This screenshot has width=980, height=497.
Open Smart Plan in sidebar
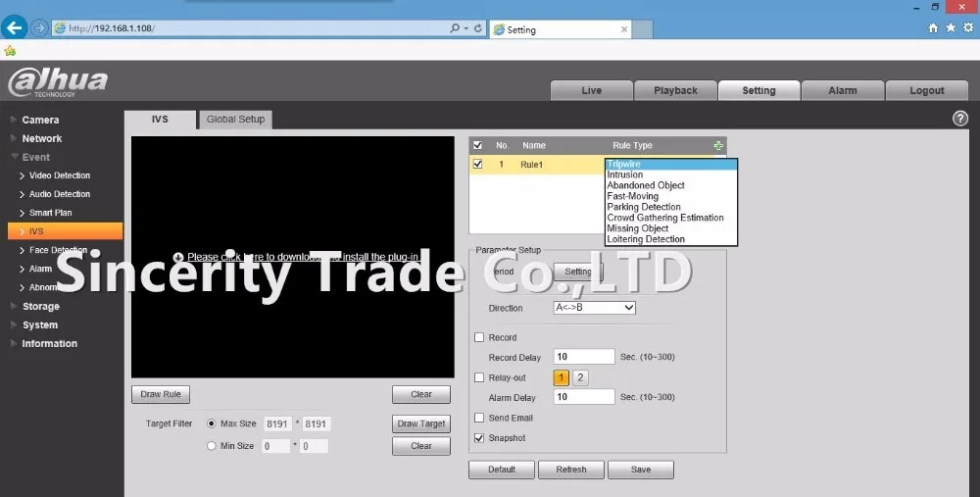(50, 213)
